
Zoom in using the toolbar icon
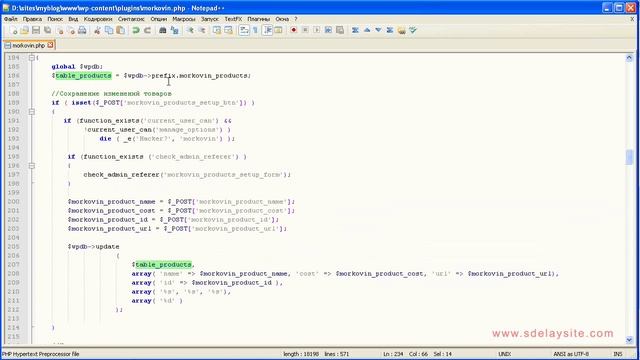(190, 30)
